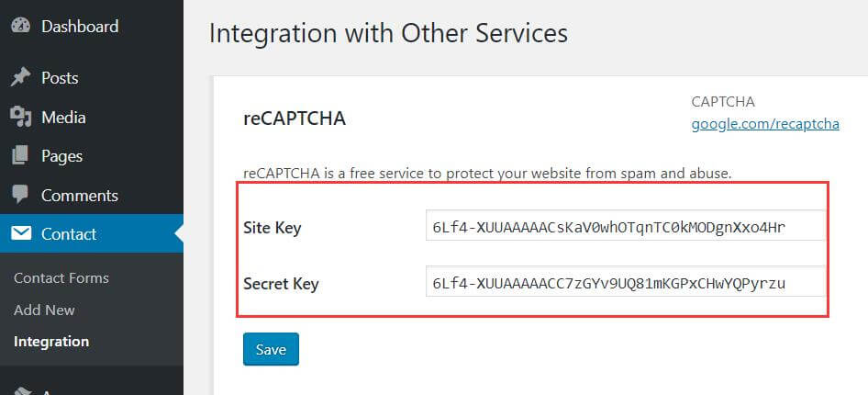Go to the Media menu item
This screenshot has width=868, height=395.
63,118
